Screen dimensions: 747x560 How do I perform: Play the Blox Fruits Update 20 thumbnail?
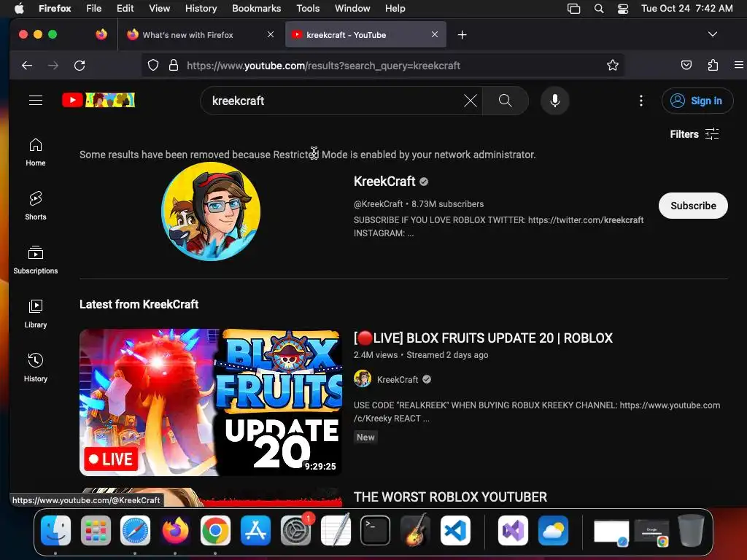[x=211, y=402]
